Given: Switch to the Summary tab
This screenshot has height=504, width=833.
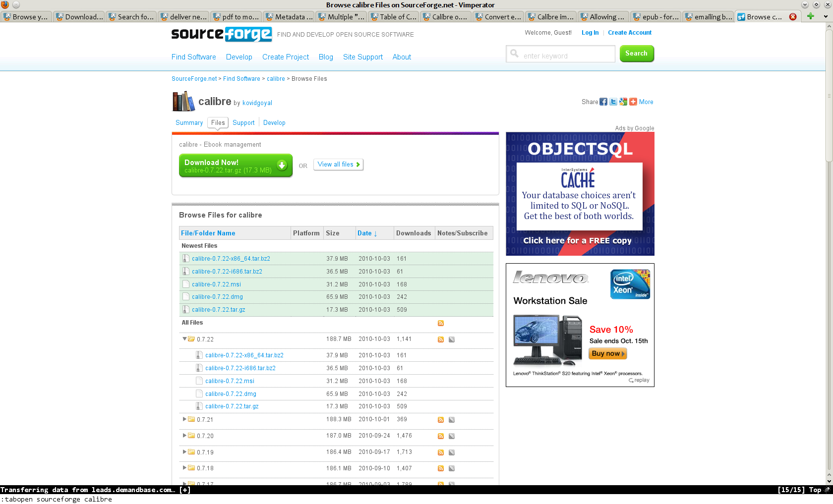Looking at the screenshot, I should [x=189, y=123].
